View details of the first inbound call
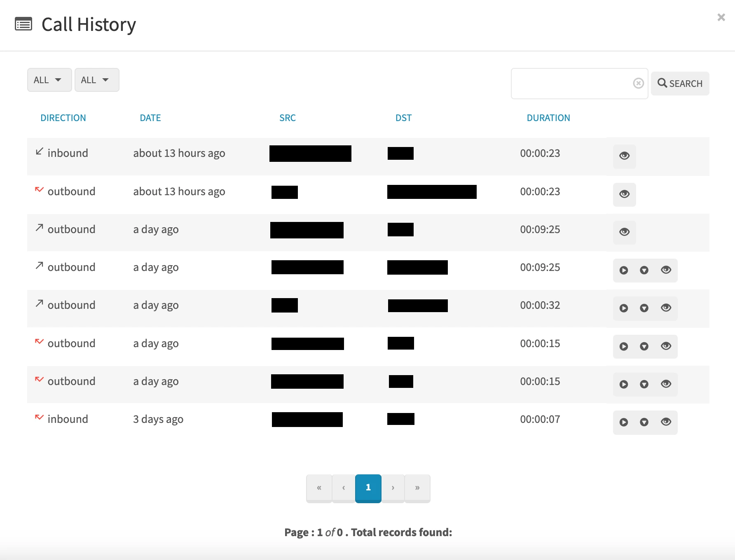The image size is (735, 560). click(x=624, y=156)
